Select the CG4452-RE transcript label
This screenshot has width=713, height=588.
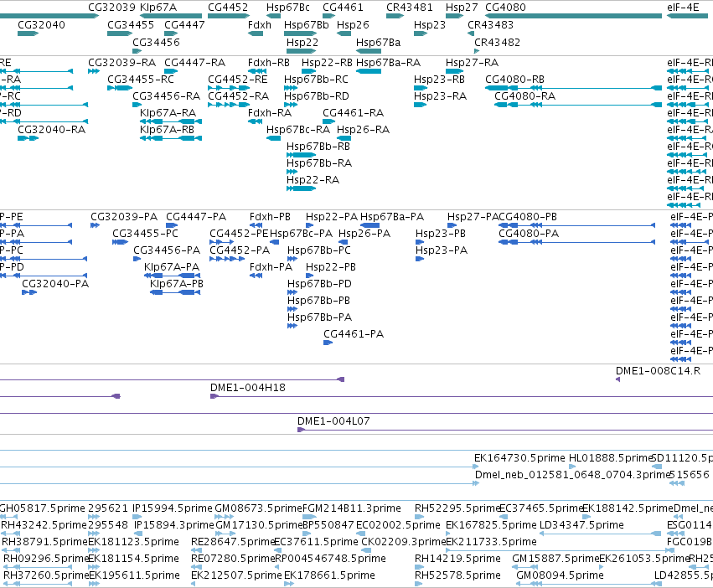pos(237,79)
